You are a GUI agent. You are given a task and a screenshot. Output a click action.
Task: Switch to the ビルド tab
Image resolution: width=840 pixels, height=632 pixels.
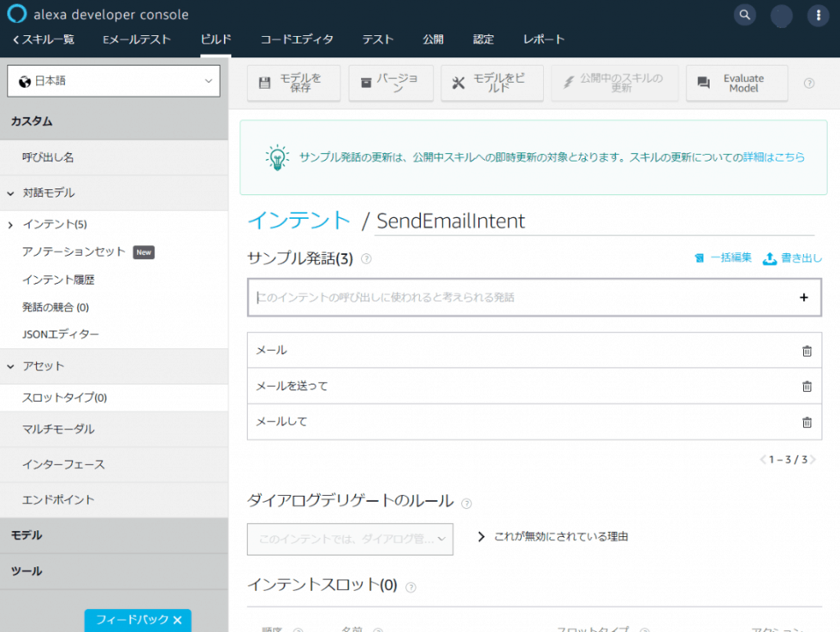click(x=216, y=39)
